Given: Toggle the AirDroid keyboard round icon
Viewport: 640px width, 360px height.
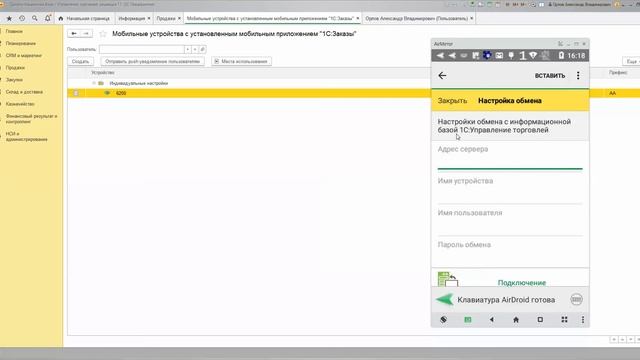Looking at the screenshot, I should coord(576,300).
